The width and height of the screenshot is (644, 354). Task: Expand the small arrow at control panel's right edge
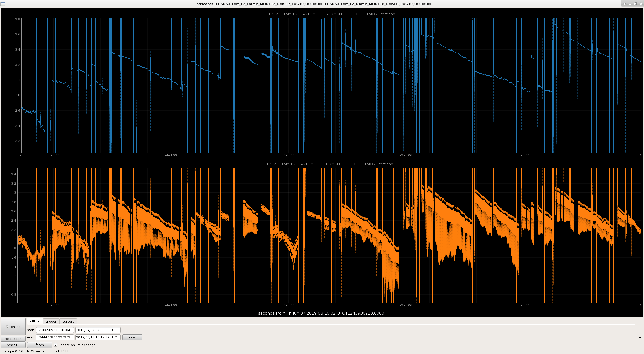[640, 338]
